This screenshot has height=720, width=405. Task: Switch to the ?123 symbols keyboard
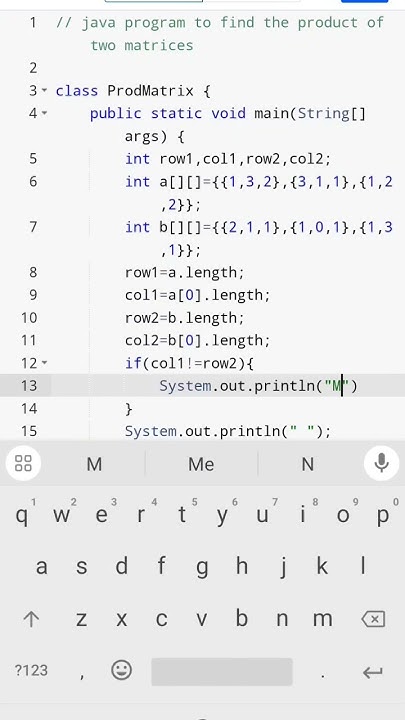[31, 671]
